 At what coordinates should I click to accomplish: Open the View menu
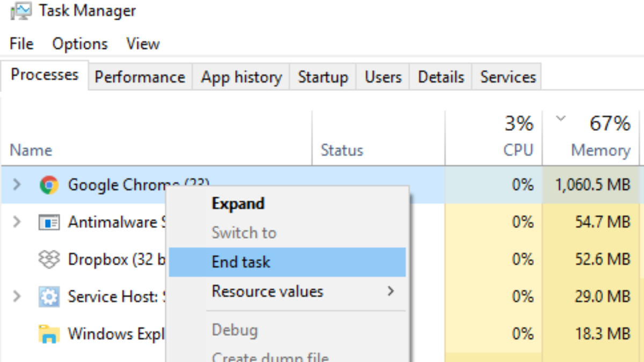(x=143, y=44)
